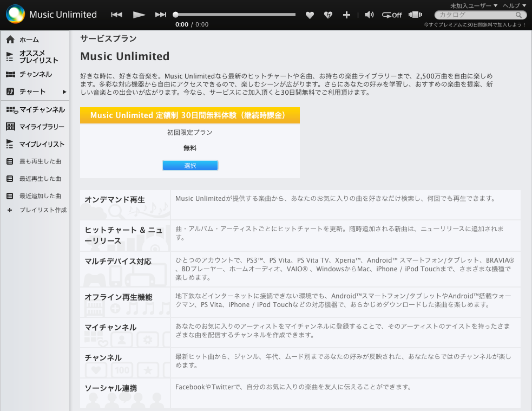This screenshot has width=532, height=411.
Task: Click the オフライン再生機能 feature heading
Action: (119, 297)
